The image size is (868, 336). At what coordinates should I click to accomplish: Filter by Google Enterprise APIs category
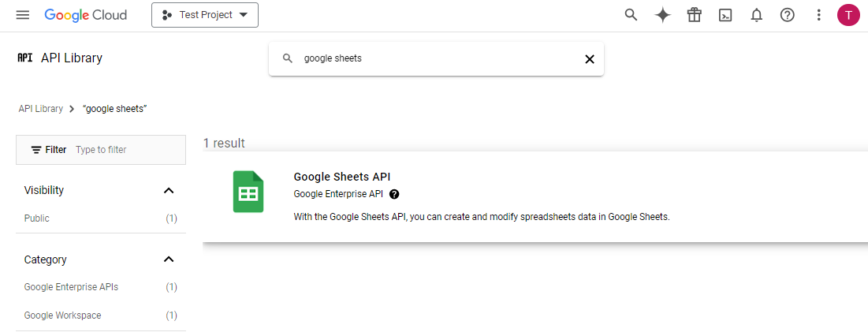click(71, 287)
